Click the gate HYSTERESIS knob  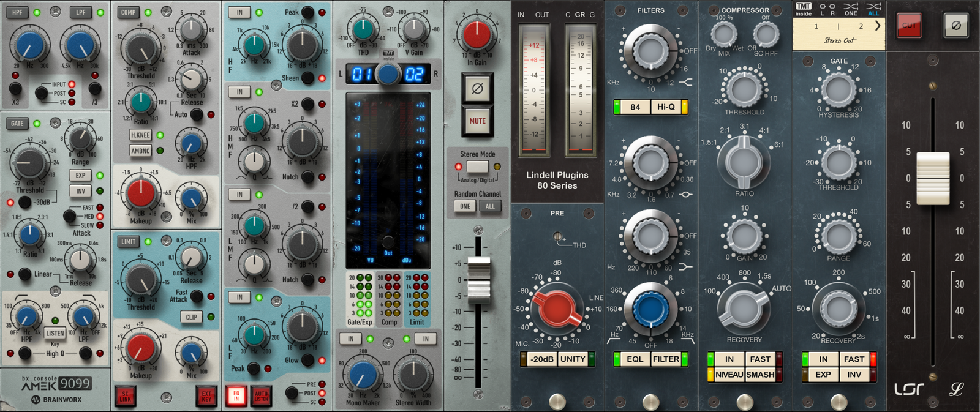point(839,89)
